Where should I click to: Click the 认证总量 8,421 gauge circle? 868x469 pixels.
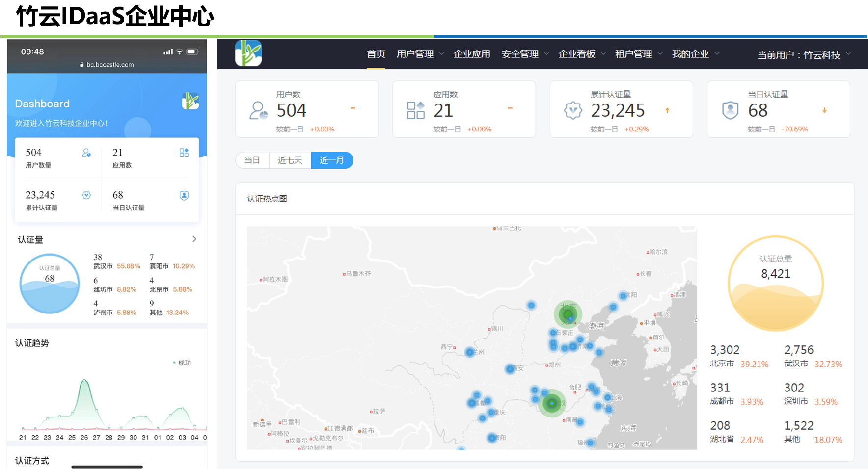[x=776, y=284]
